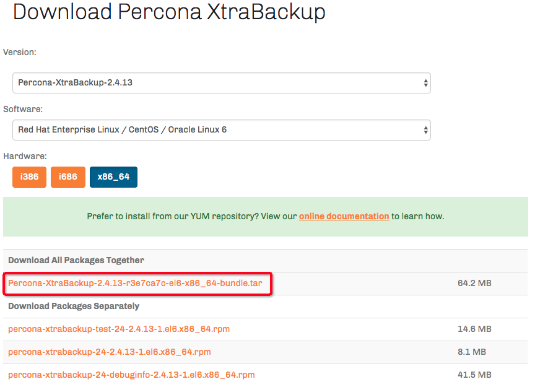Click the Download Percona XtraBackup page heading
This screenshot has height=392, width=535.
169,12
